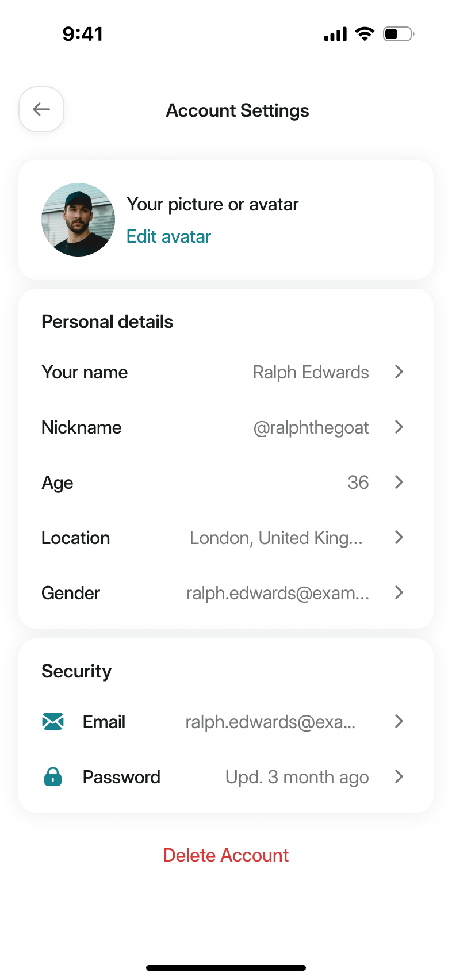Expand the Nickname row chevron
The width and height of the screenshot is (452, 980).
point(399,427)
